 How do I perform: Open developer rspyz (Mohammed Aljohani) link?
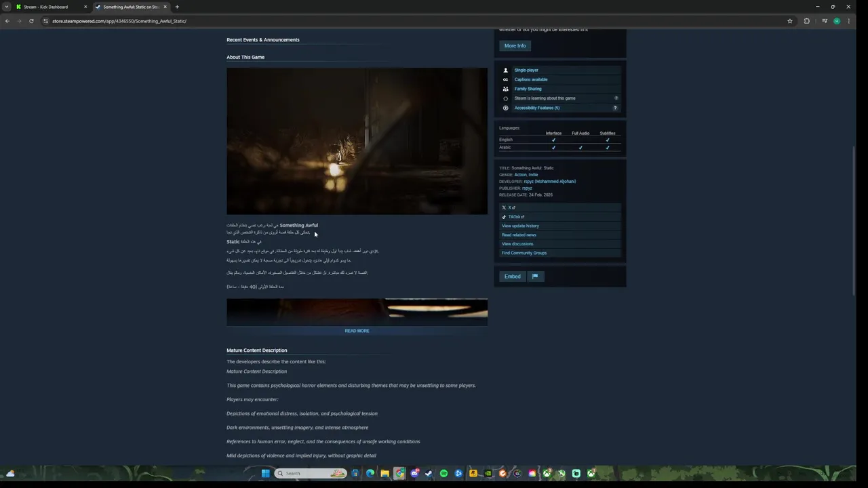[x=550, y=182]
